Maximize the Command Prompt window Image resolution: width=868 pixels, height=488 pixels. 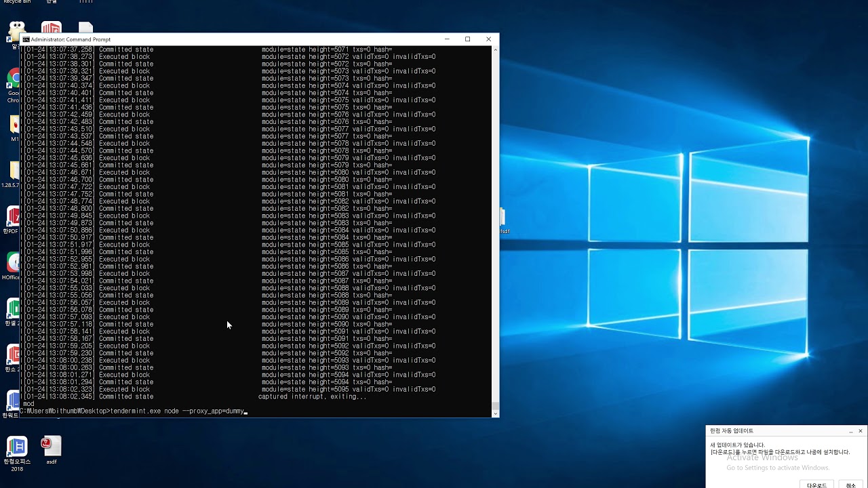point(467,39)
